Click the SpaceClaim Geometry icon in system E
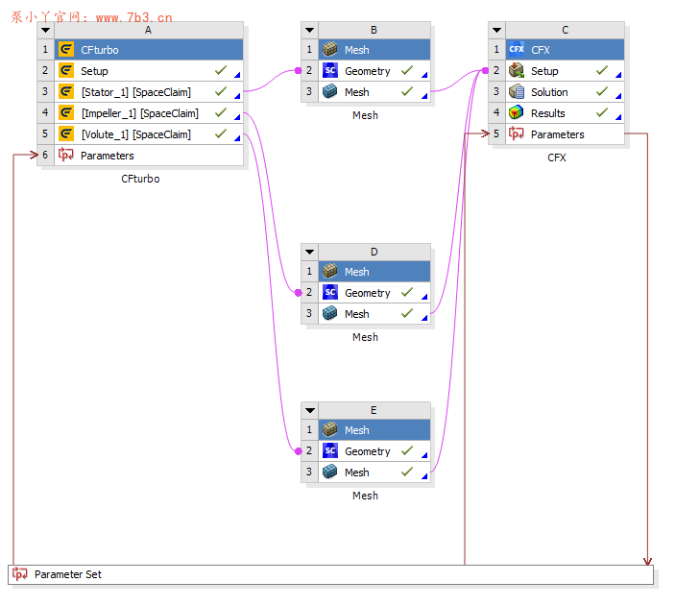The image size is (700, 606). pyautogui.click(x=330, y=450)
